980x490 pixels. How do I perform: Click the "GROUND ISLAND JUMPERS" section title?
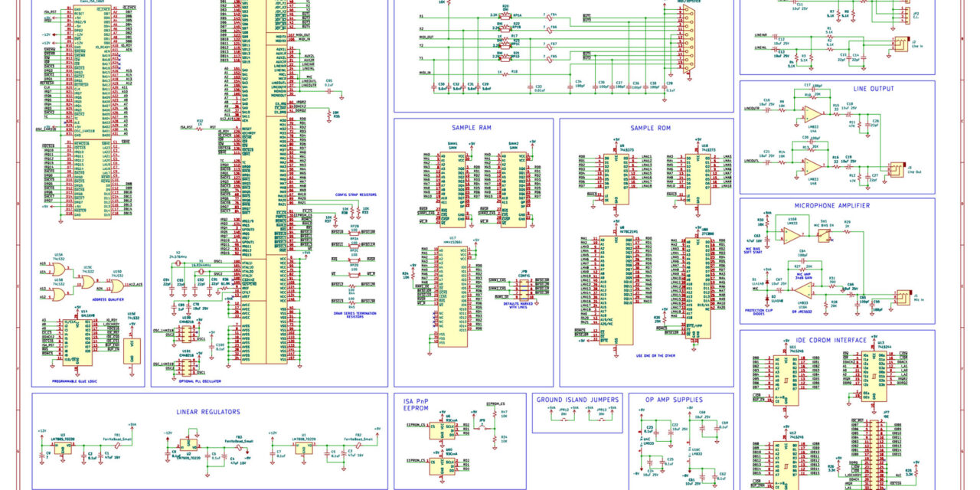pos(577,400)
